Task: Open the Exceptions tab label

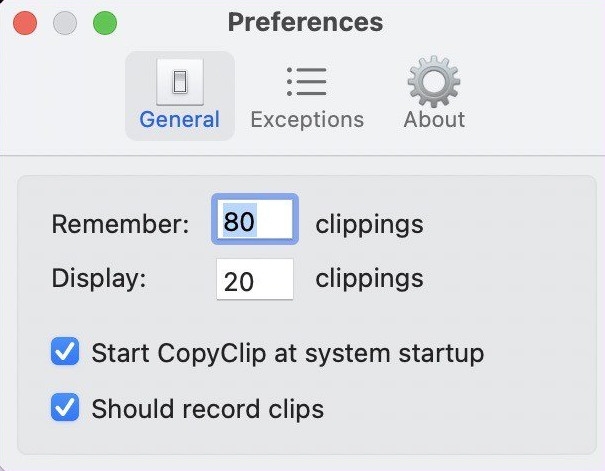Action: 307,120
